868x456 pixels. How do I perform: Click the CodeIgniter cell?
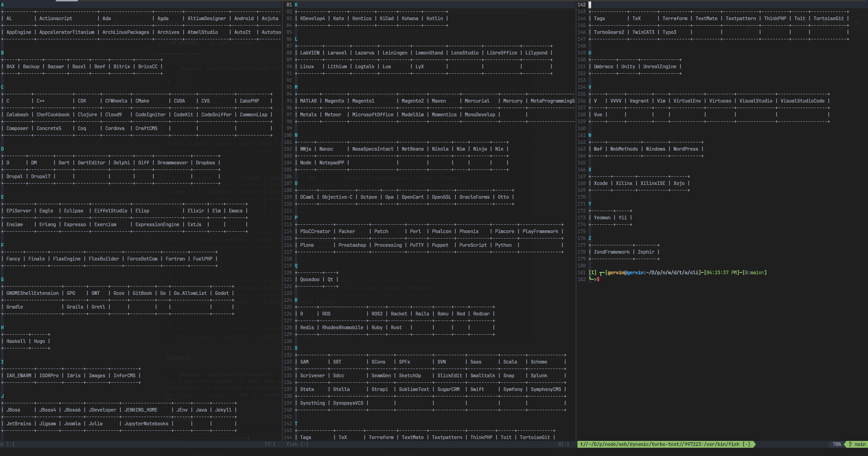coord(151,114)
